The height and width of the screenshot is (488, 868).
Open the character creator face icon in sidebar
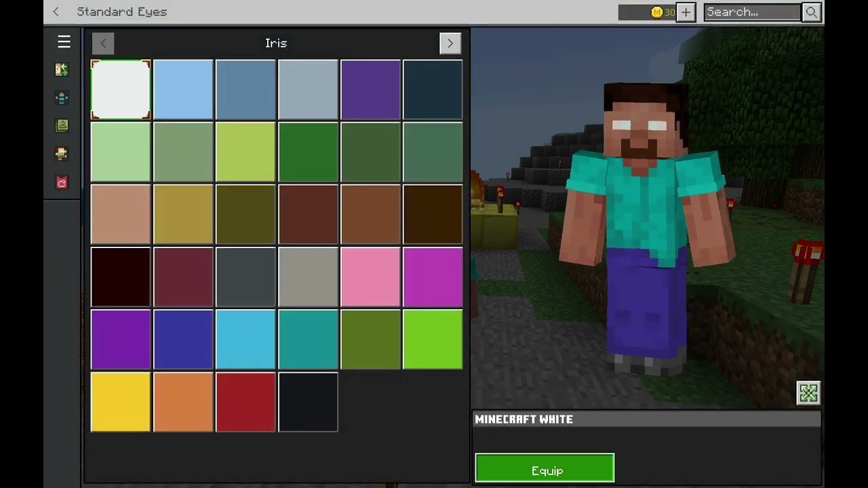(x=62, y=70)
